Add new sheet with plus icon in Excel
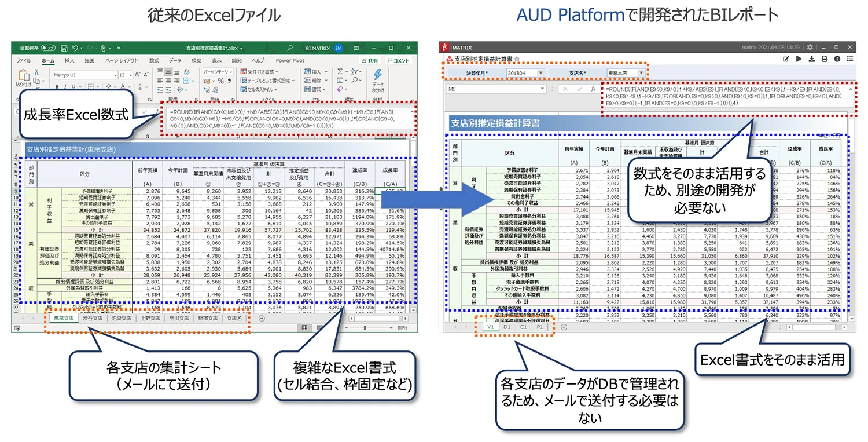Viewport: 868px width, 442px height. coord(262,318)
